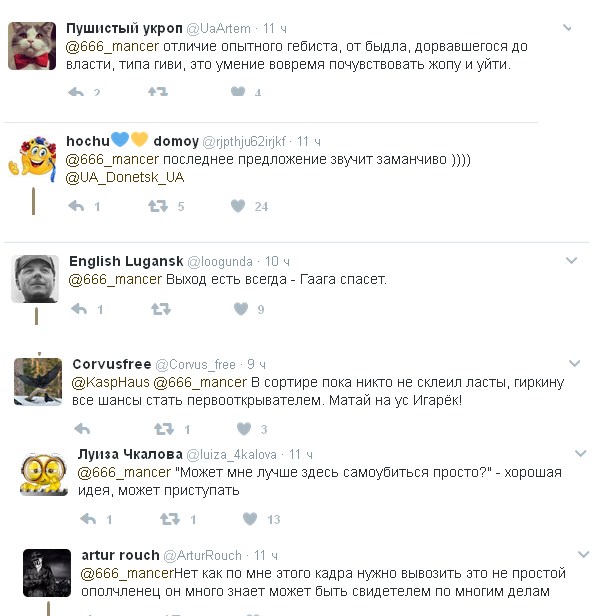Expand the menu arrow on Corvusfree's tweet
The width and height of the screenshot is (616, 616).
[576, 363]
